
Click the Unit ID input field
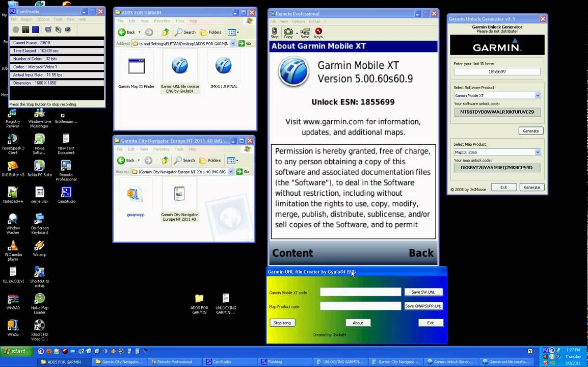click(497, 71)
